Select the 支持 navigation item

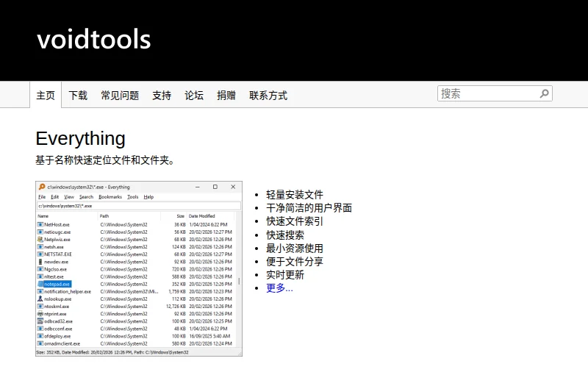coord(162,96)
